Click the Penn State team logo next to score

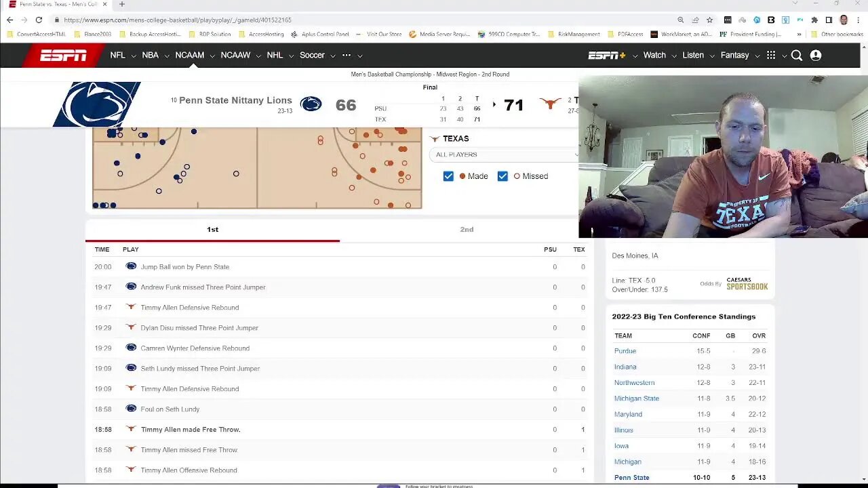point(311,104)
